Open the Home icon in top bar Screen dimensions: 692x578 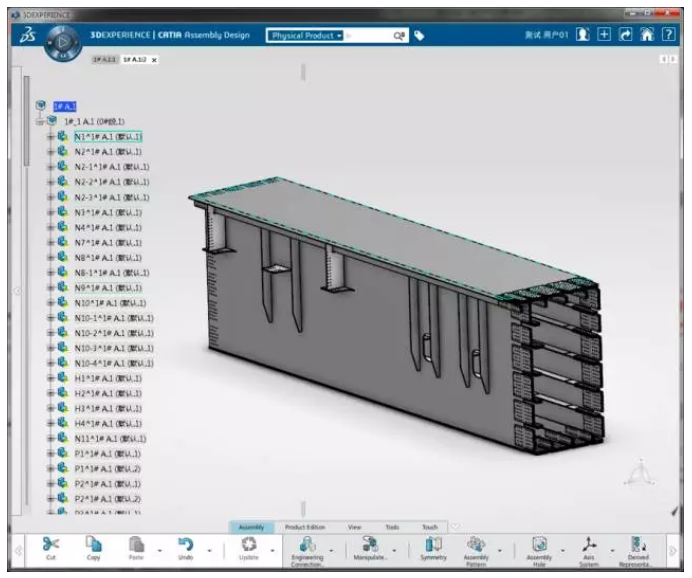pyautogui.click(x=647, y=34)
